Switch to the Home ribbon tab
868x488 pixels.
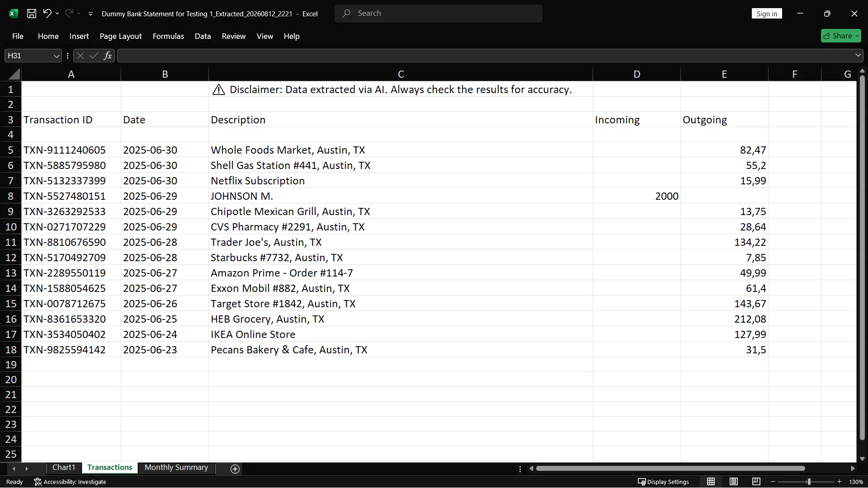(48, 36)
